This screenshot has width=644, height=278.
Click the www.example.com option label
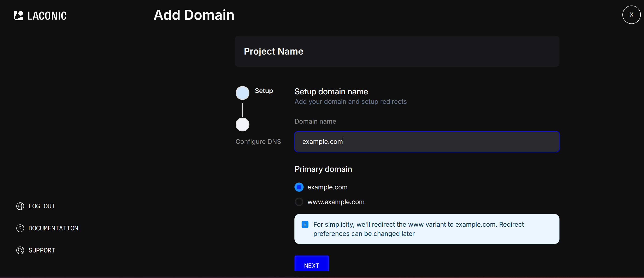(336, 202)
